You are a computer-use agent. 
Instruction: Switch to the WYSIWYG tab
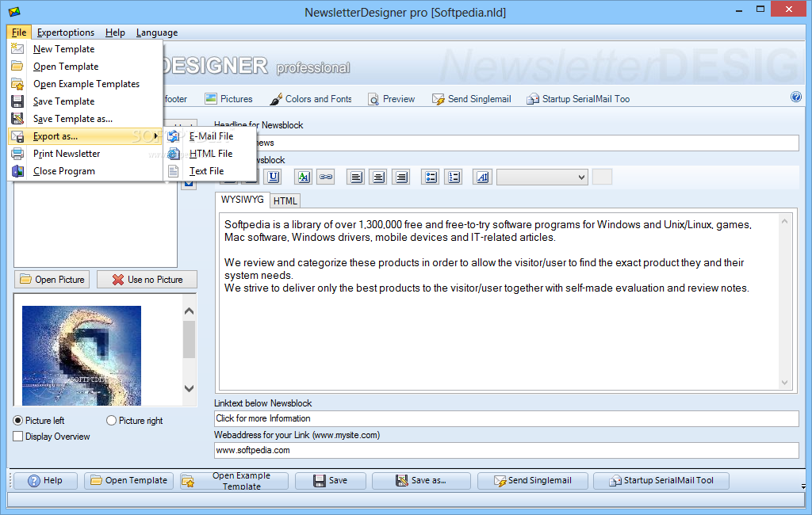[x=242, y=200]
